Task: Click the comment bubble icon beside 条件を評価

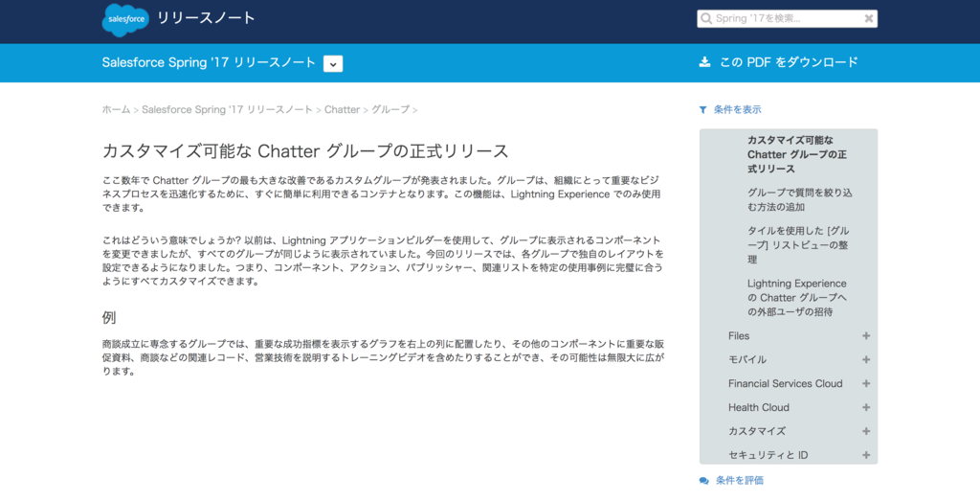Action: (x=704, y=481)
